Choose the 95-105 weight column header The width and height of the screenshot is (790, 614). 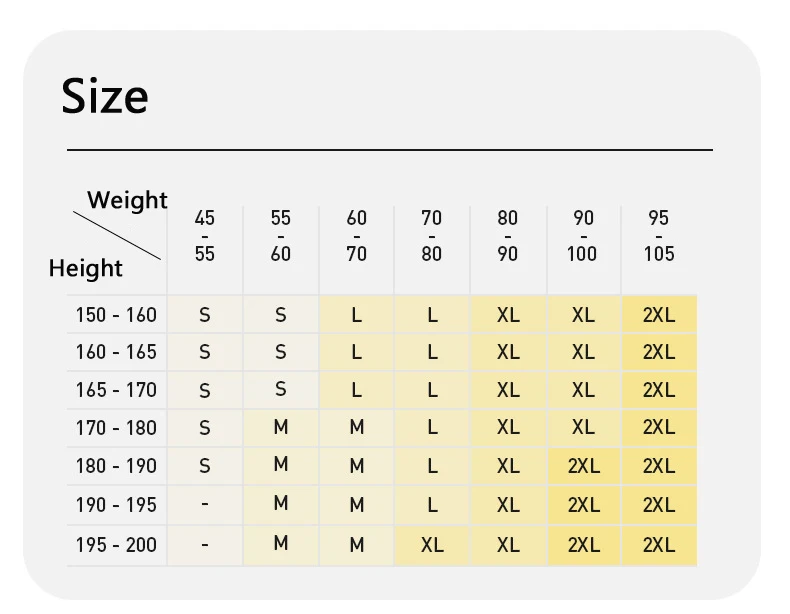pyautogui.click(x=659, y=236)
